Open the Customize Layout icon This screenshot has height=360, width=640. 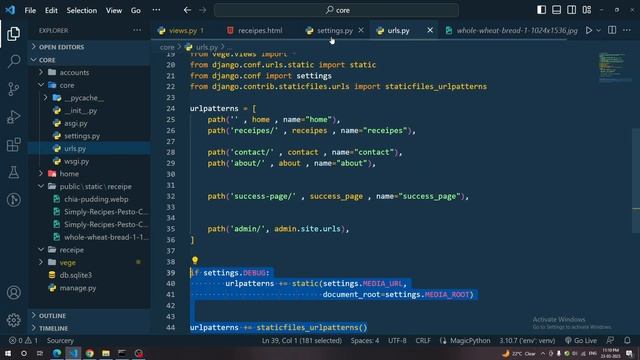click(x=587, y=10)
